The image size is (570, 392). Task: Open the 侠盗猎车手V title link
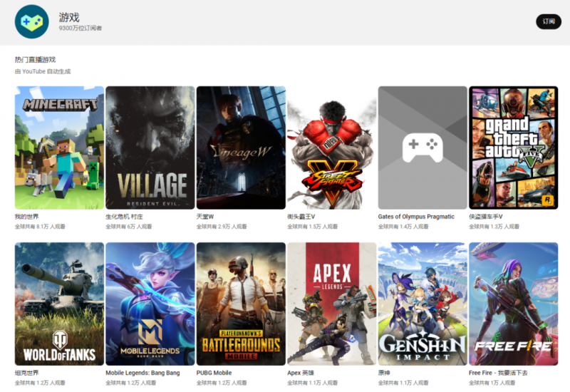[x=486, y=217]
